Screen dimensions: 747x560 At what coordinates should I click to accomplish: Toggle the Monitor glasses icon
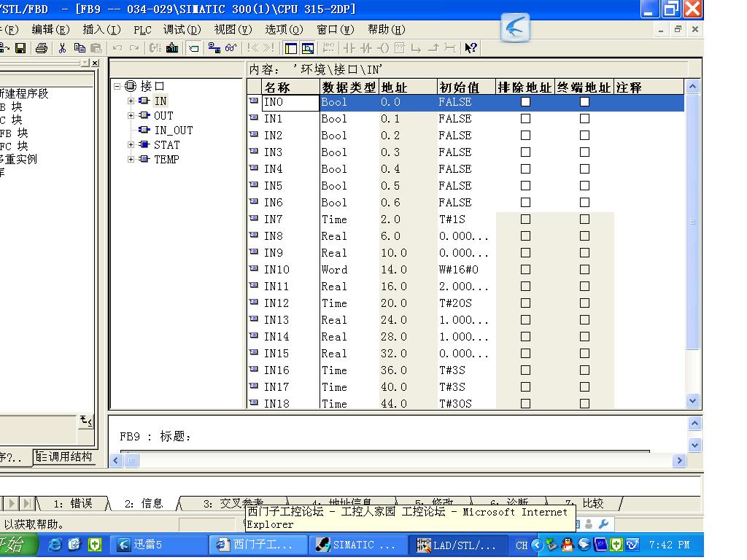231,48
